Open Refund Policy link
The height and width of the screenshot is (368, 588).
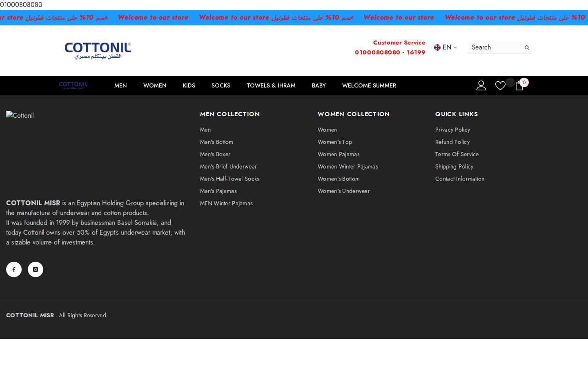pos(452,142)
